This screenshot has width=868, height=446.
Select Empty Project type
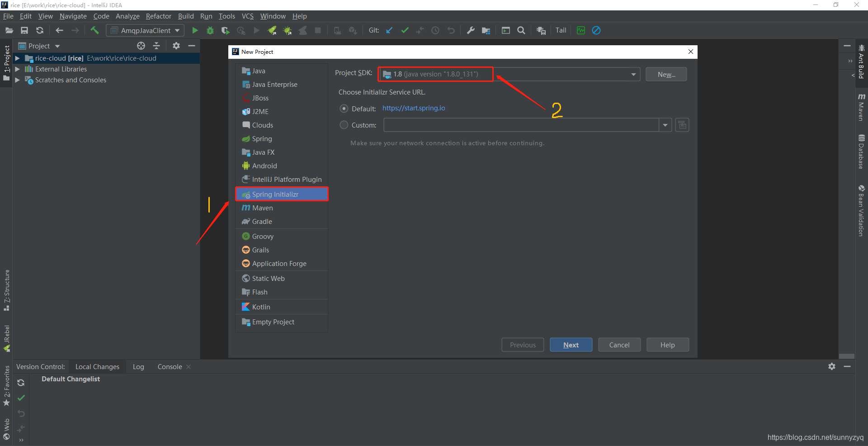pyautogui.click(x=282, y=322)
